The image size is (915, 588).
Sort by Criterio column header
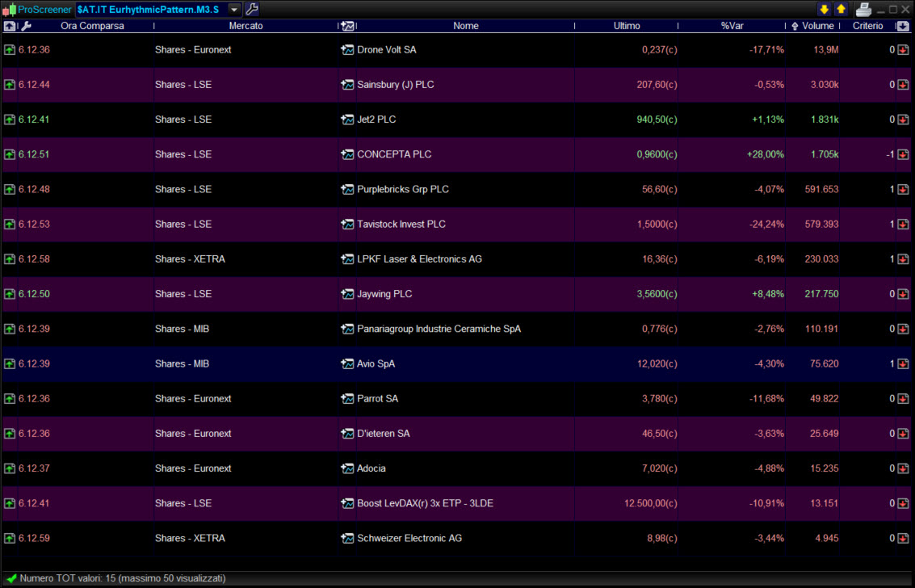pyautogui.click(x=867, y=26)
